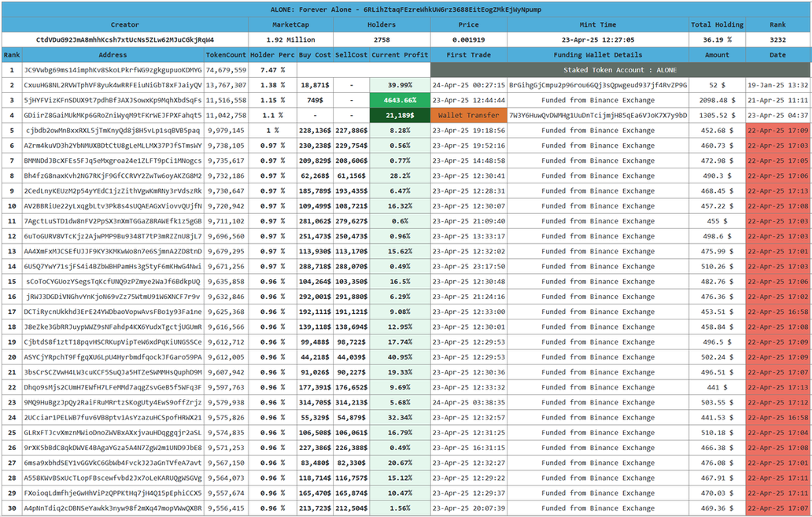Open rank 2 wallet address CxuuHG8NL
Viewport: 812px width, 517px height.
pyautogui.click(x=113, y=85)
